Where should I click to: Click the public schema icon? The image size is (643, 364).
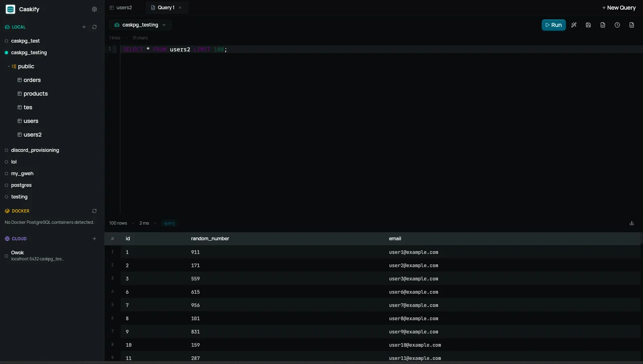tap(14, 66)
